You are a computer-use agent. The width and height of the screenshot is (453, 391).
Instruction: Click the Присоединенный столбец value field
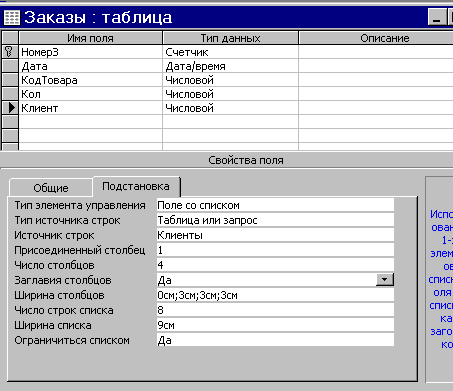[x=275, y=250]
